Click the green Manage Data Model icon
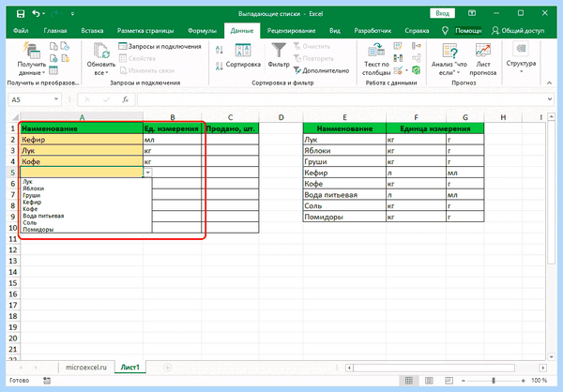Image resolution: width=563 pixels, height=392 pixels. click(x=416, y=70)
